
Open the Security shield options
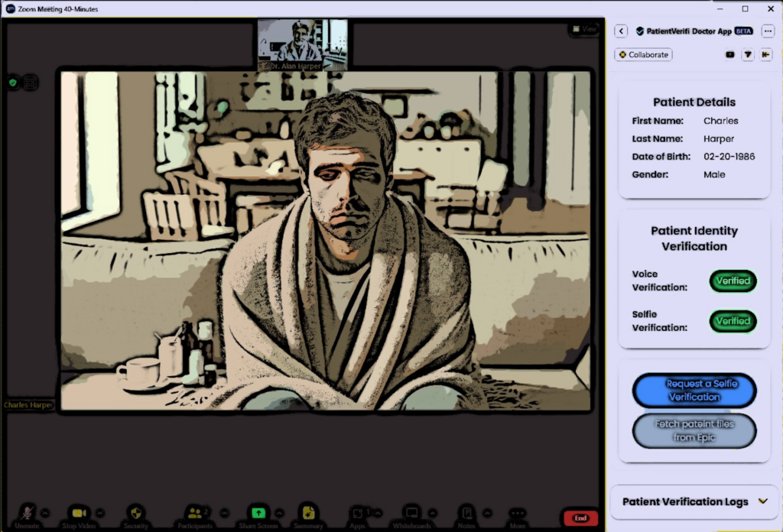tap(136, 514)
